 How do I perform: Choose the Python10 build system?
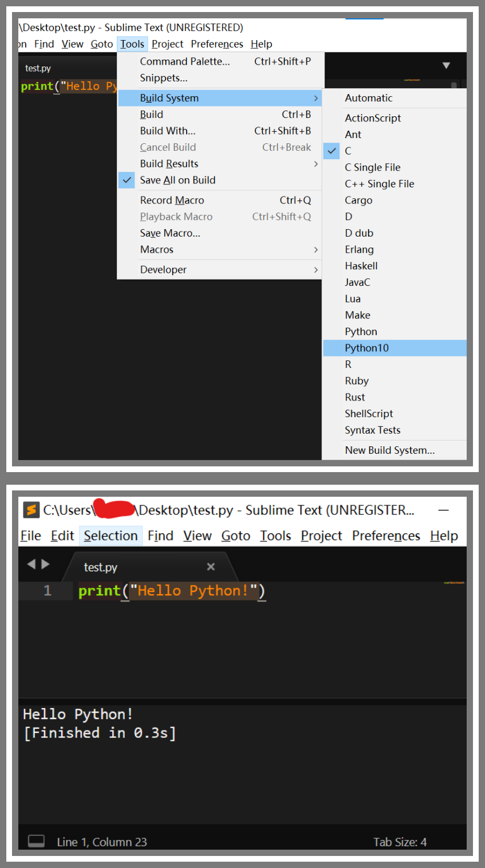coord(395,348)
